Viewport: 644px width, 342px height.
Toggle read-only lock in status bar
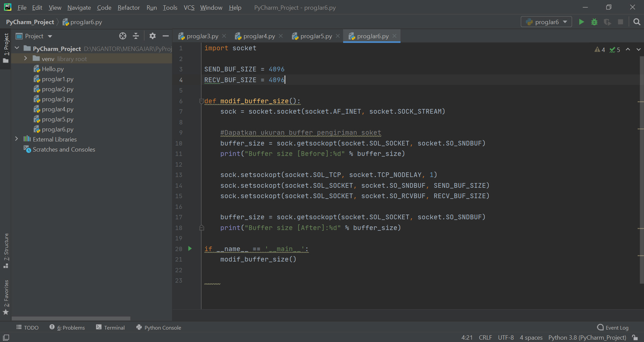(x=635, y=337)
